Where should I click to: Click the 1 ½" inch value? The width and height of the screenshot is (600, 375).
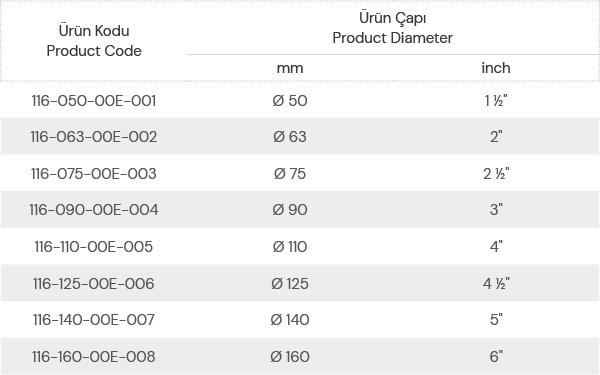[x=496, y=101]
